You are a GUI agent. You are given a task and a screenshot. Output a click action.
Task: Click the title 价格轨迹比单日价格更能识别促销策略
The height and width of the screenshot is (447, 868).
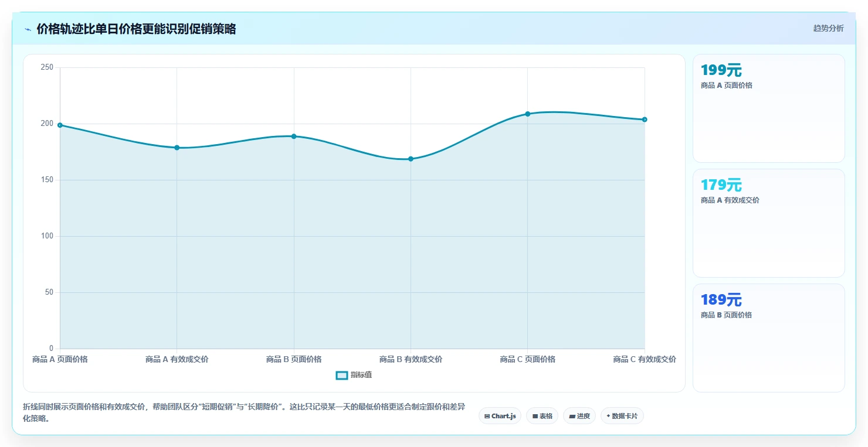[136, 29]
